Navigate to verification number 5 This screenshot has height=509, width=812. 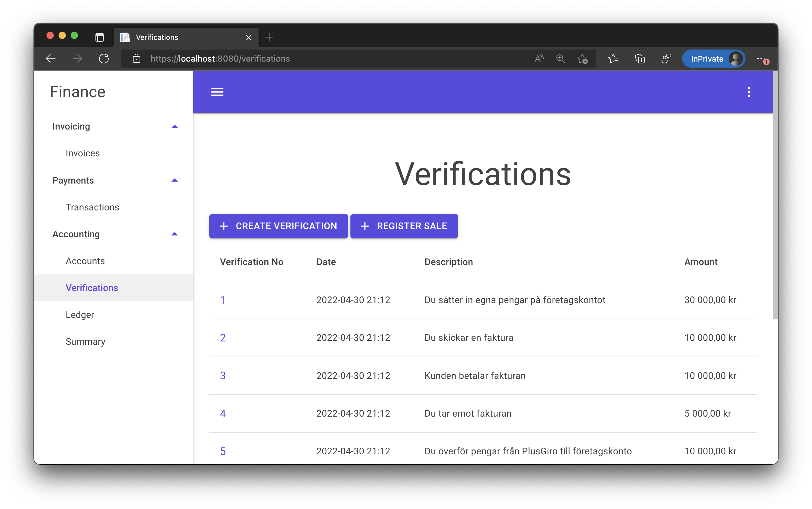(223, 451)
